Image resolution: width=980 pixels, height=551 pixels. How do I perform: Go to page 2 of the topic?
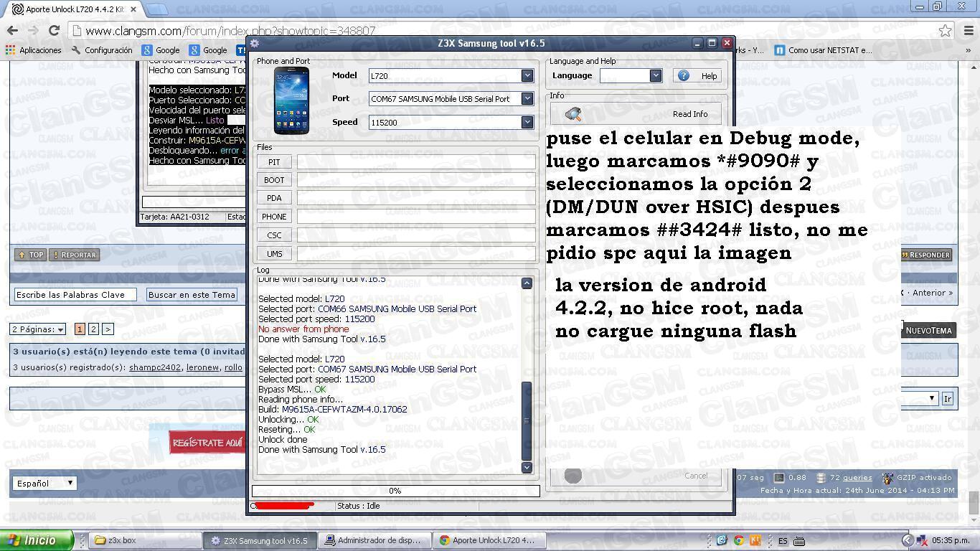93,329
